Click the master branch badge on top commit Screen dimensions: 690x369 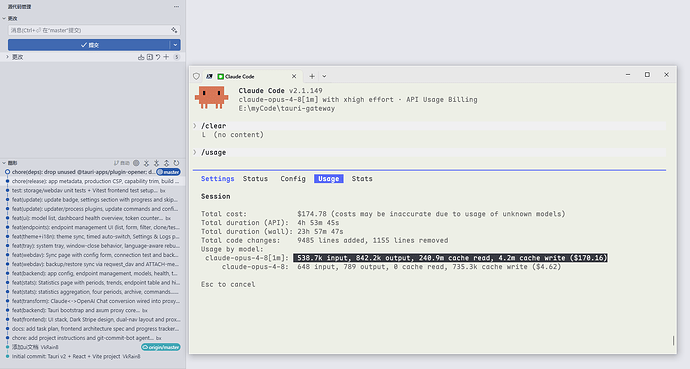169,172
